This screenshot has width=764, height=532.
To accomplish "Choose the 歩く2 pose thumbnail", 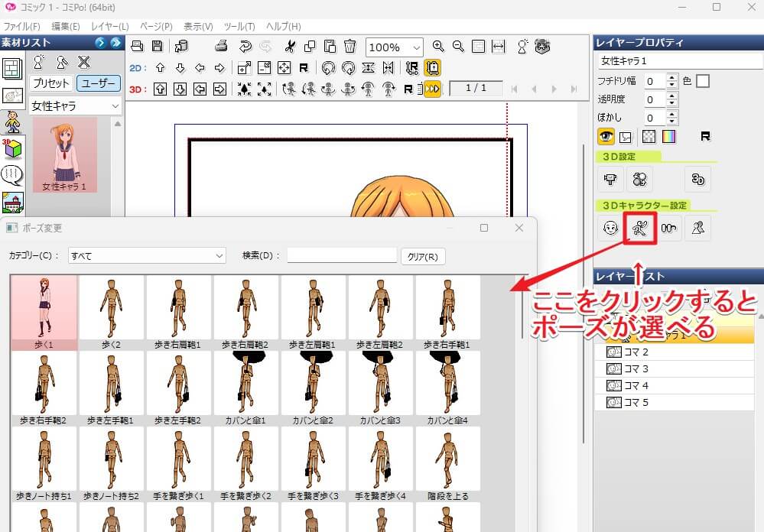I will pyautogui.click(x=111, y=313).
